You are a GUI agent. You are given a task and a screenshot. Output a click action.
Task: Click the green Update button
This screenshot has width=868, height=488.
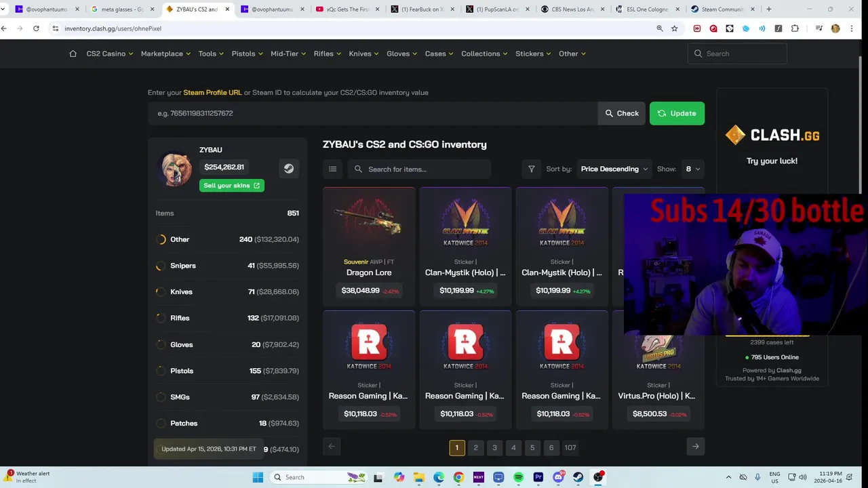coord(677,113)
